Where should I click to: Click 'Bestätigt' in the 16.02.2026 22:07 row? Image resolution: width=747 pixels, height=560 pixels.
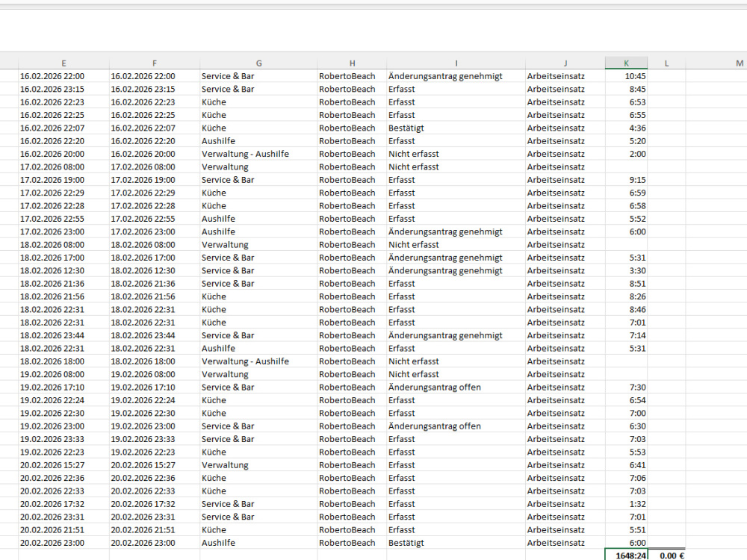pyautogui.click(x=406, y=128)
